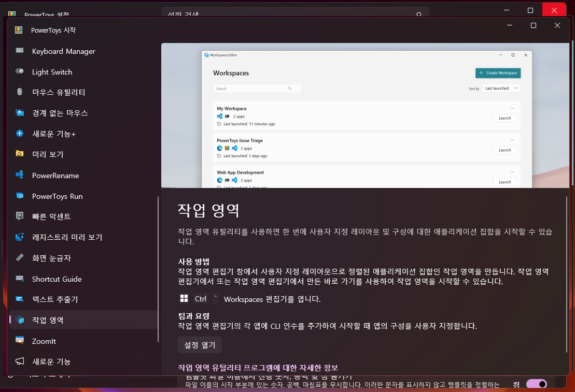Open Keyboard Manager page
Image resolution: width=575 pixels, height=392 pixels.
(83, 51)
